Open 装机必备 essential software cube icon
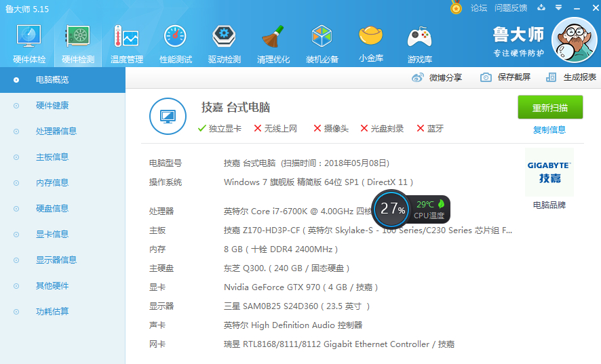This screenshot has width=601, height=364. [322, 43]
